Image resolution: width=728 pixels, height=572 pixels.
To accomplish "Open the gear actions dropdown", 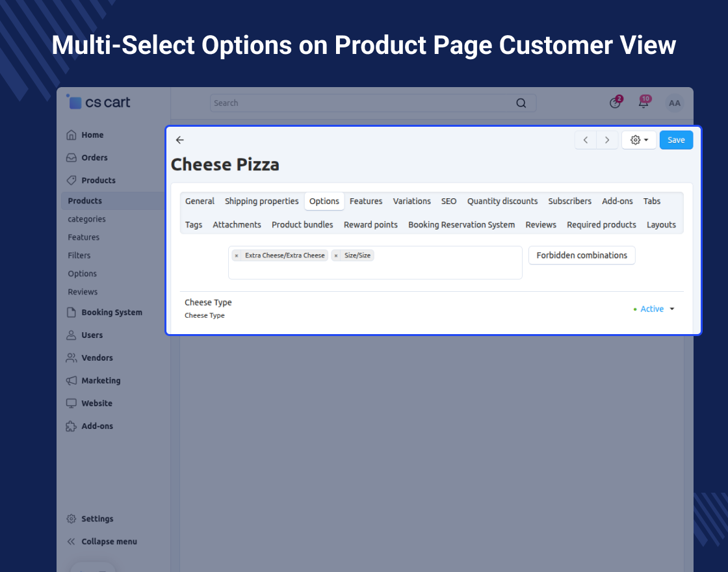I will pos(639,140).
